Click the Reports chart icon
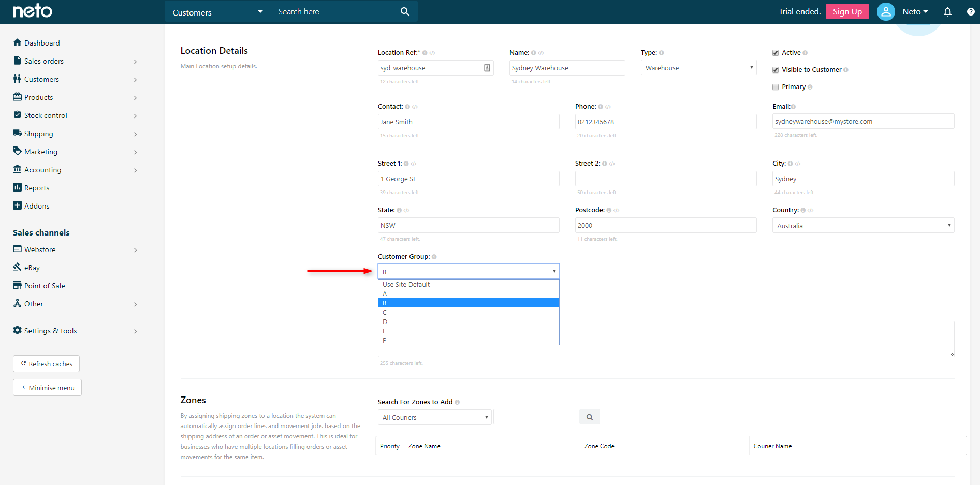This screenshot has height=485, width=980. coord(18,187)
